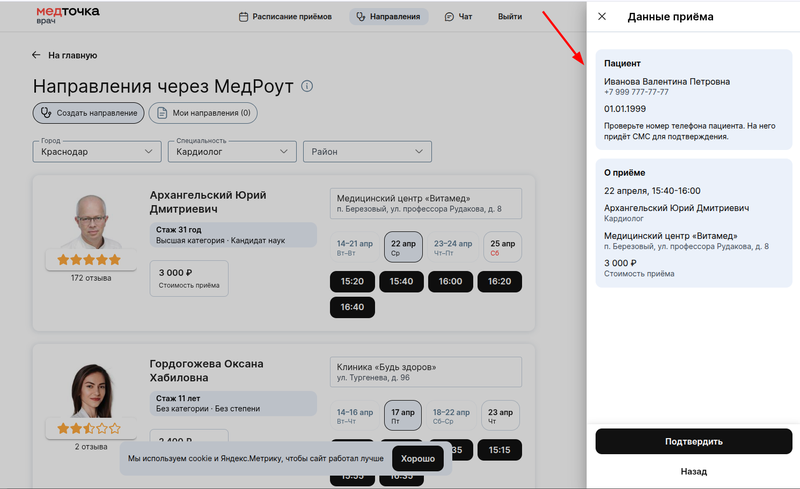The image size is (800, 489).
Task: Click the appointment time 22 апреля, 15:40-16:00
Action: click(x=652, y=191)
